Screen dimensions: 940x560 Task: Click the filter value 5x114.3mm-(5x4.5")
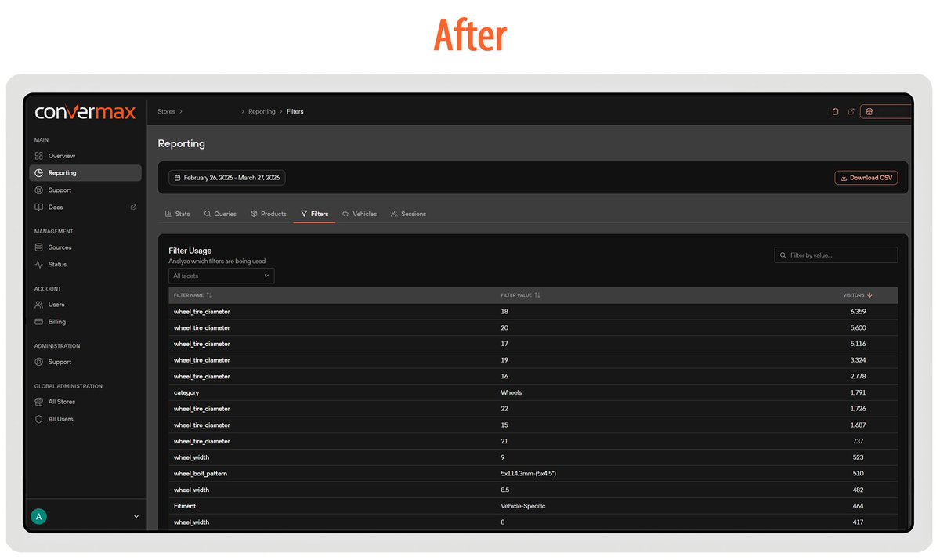529,474
